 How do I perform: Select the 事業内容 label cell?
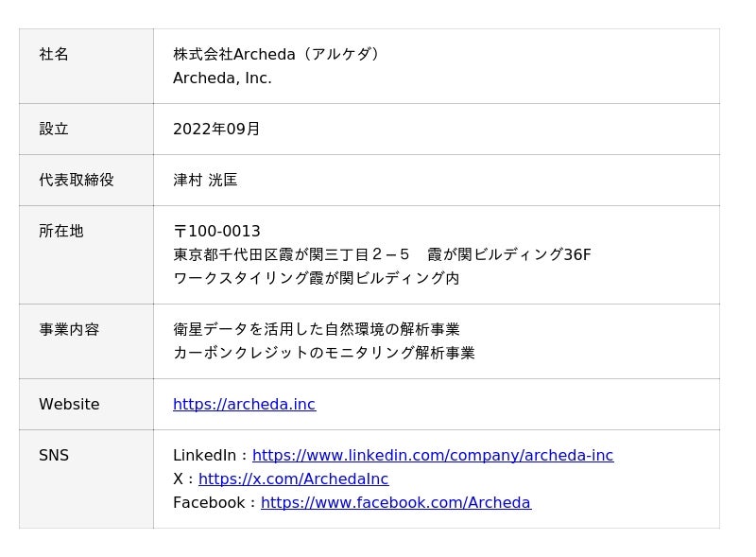69,330
